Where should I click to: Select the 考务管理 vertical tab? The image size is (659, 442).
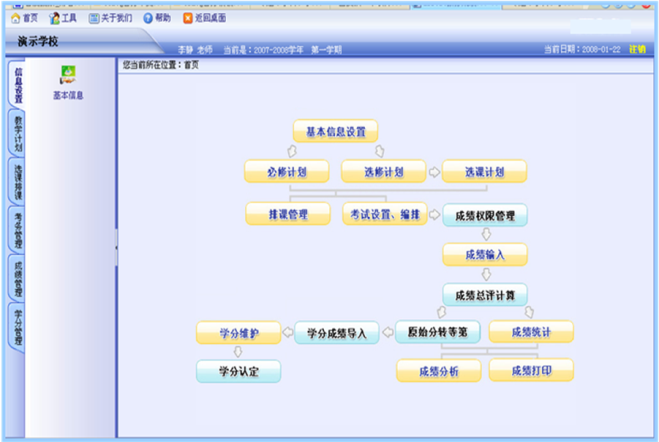coord(18,231)
